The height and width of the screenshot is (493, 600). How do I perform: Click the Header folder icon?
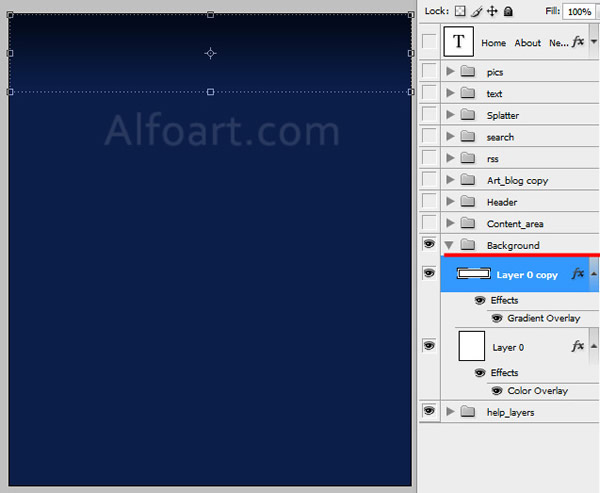468,201
